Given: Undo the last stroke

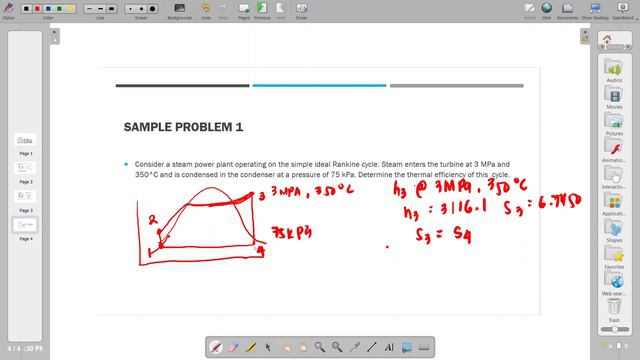Looking at the screenshot, I should [206, 11].
